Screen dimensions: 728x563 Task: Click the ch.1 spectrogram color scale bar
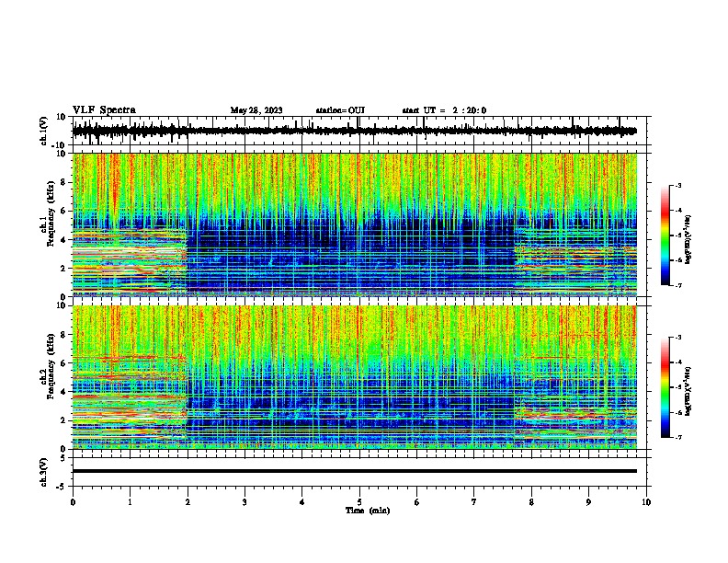coord(665,236)
